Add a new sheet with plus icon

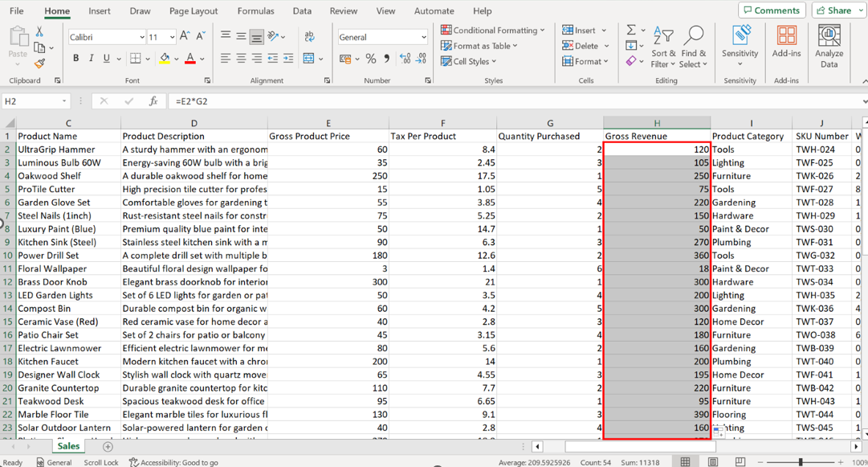[x=108, y=446]
